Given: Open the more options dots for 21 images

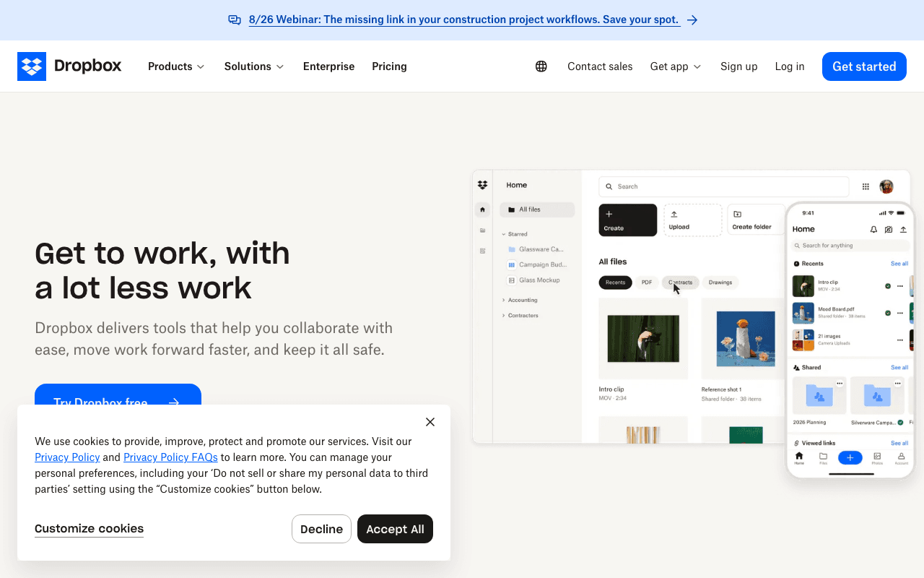Looking at the screenshot, I should (x=900, y=340).
